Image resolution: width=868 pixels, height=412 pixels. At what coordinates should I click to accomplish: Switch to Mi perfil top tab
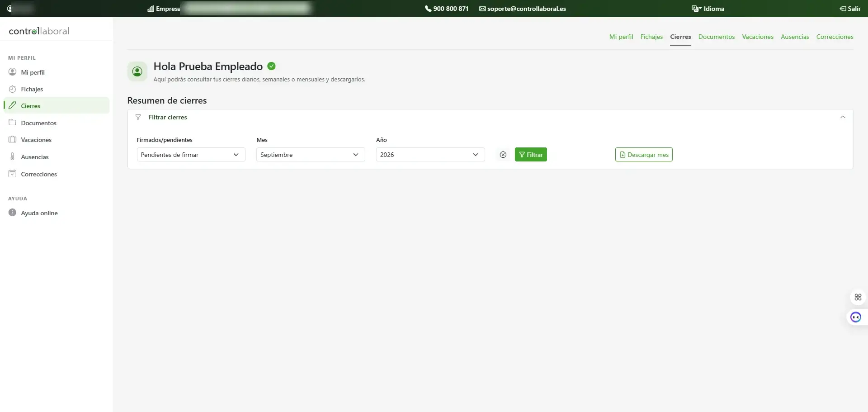(x=621, y=37)
